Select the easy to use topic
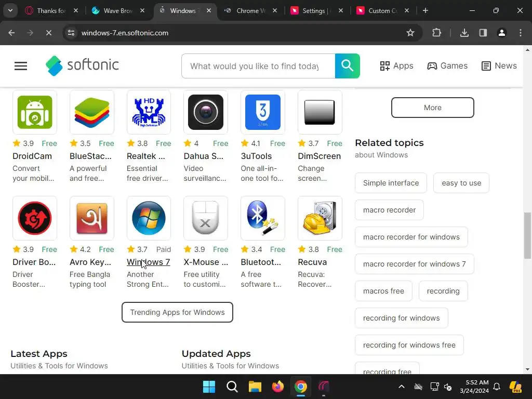Screen dimensions: 532x399 (x=461, y=183)
